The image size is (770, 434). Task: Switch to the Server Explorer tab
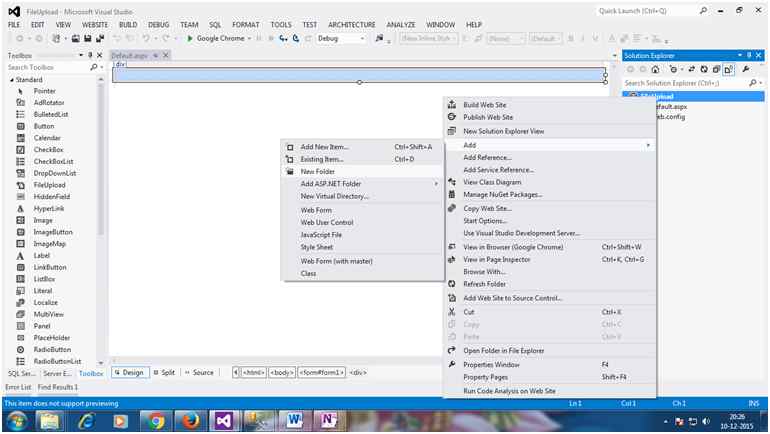(57, 374)
